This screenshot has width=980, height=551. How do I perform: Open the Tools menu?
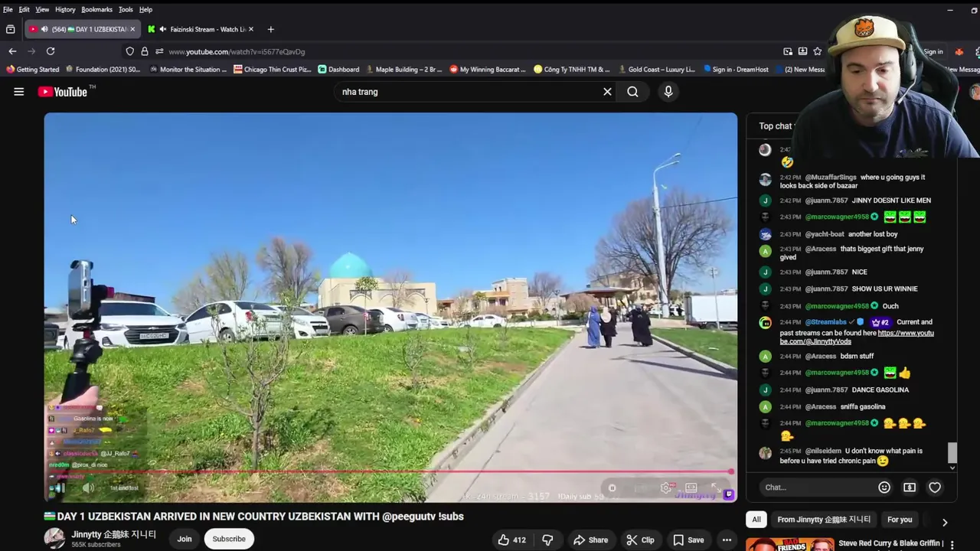(x=126, y=9)
